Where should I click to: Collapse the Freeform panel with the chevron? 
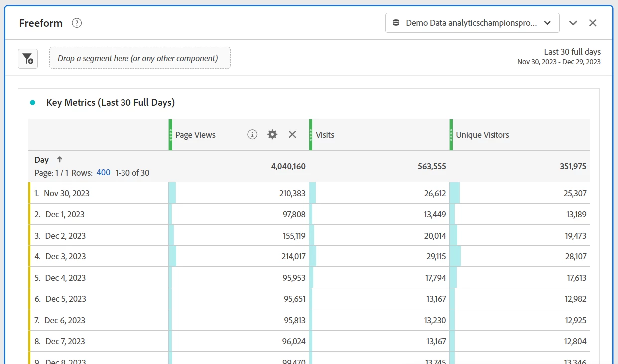click(x=573, y=23)
